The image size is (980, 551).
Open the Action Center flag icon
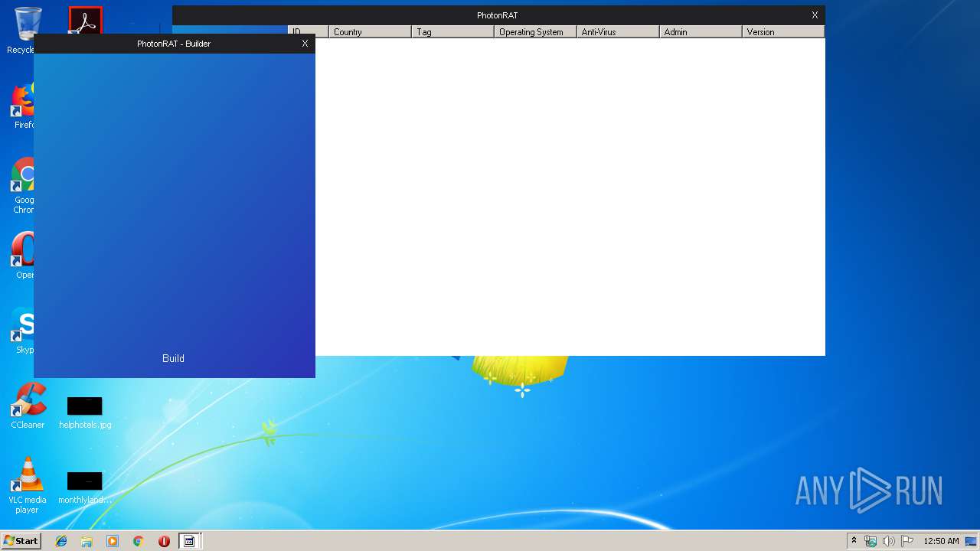tap(906, 541)
